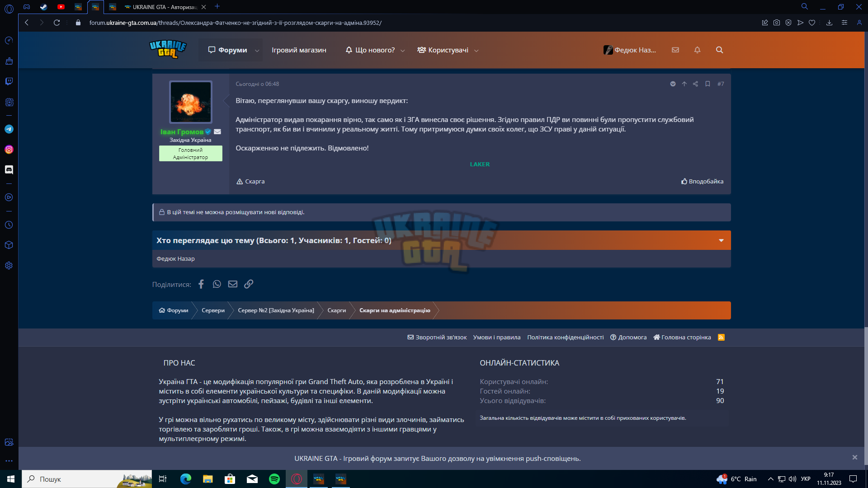This screenshot has width=868, height=488.
Task: Open Користувачі navigation item
Action: tap(443, 50)
